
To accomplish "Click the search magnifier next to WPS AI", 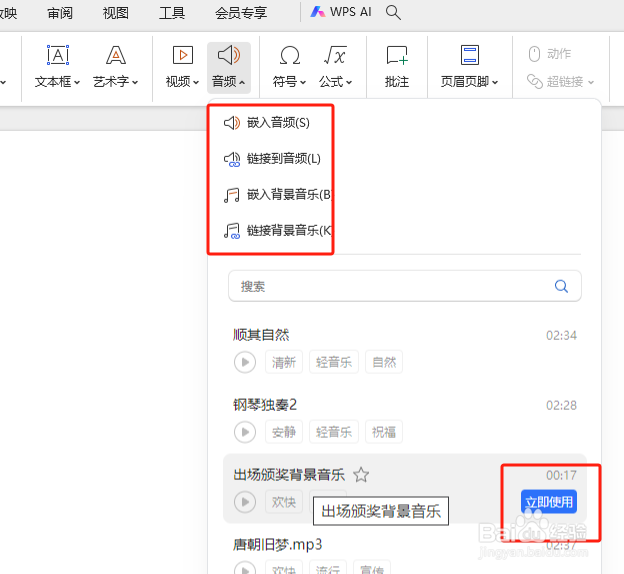I will [x=393, y=12].
